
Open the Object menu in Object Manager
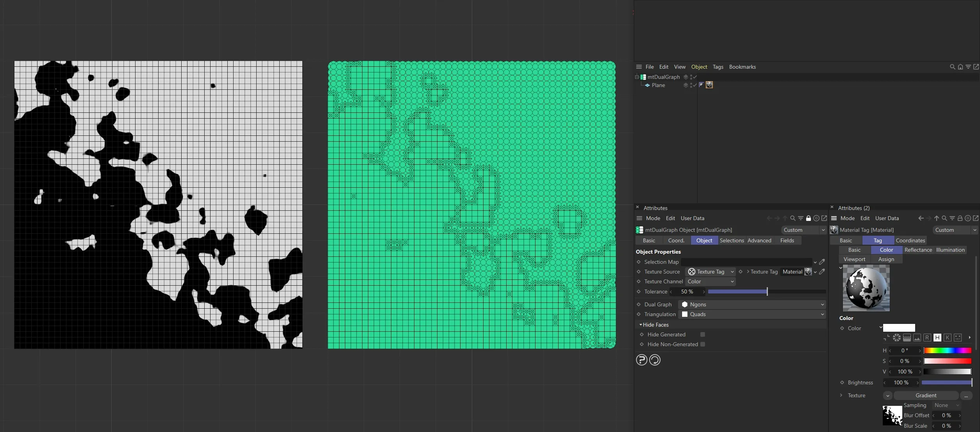click(699, 67)
